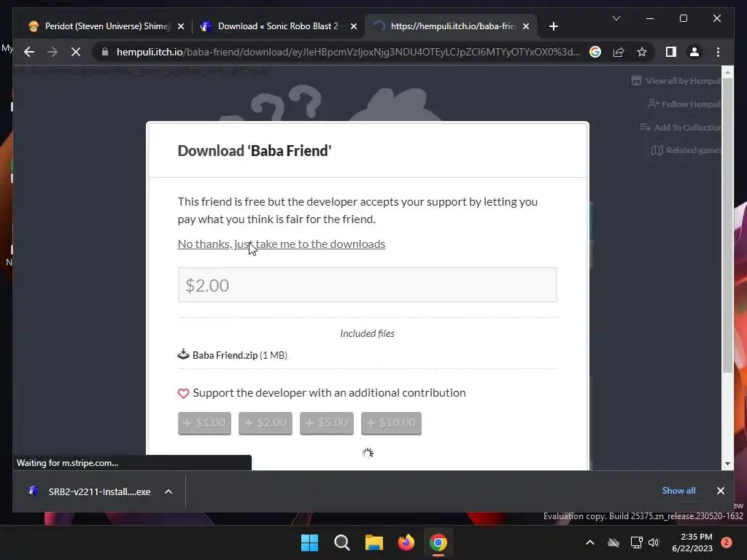Open the Chrome side panel
Screen dimensions: 747x560
coord(671,52)
